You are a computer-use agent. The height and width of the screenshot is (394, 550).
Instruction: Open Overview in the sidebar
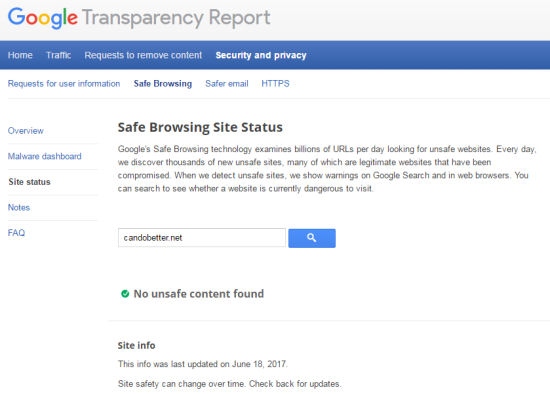coord(26,131)
